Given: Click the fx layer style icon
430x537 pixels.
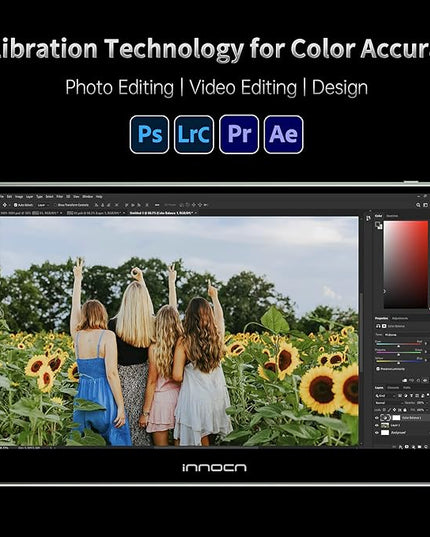Looking at the screenshot, I should tap(401, 447).
